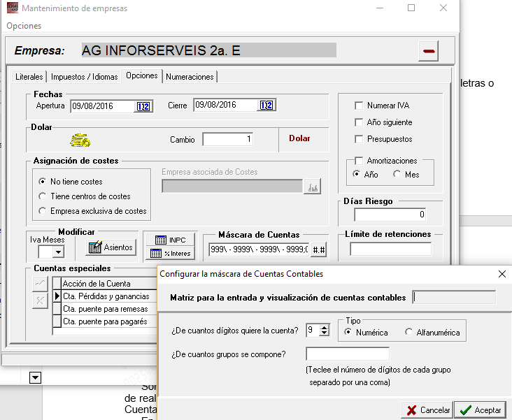The image size is (512, 420).
Task: Click the Empresa name field
Action: 209,50
